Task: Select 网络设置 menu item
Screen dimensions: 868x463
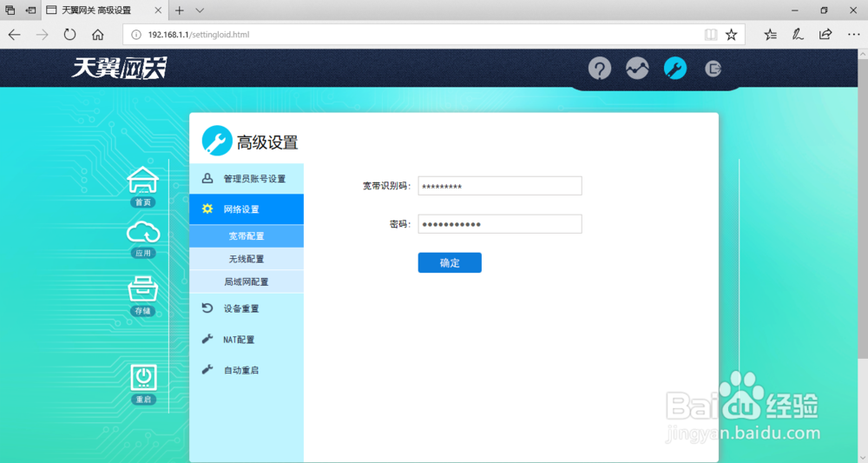Action: pyautogui.click(x=247, y=209)
